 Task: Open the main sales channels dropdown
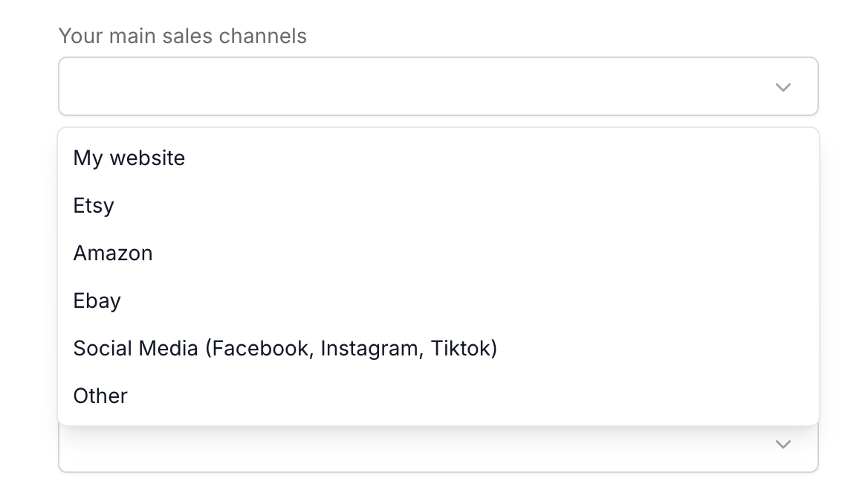(x=438, y=86)
